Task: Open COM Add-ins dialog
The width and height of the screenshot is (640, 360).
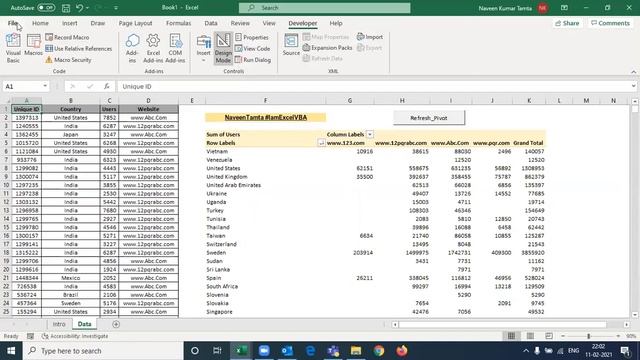Action: [x=176, y=48]
